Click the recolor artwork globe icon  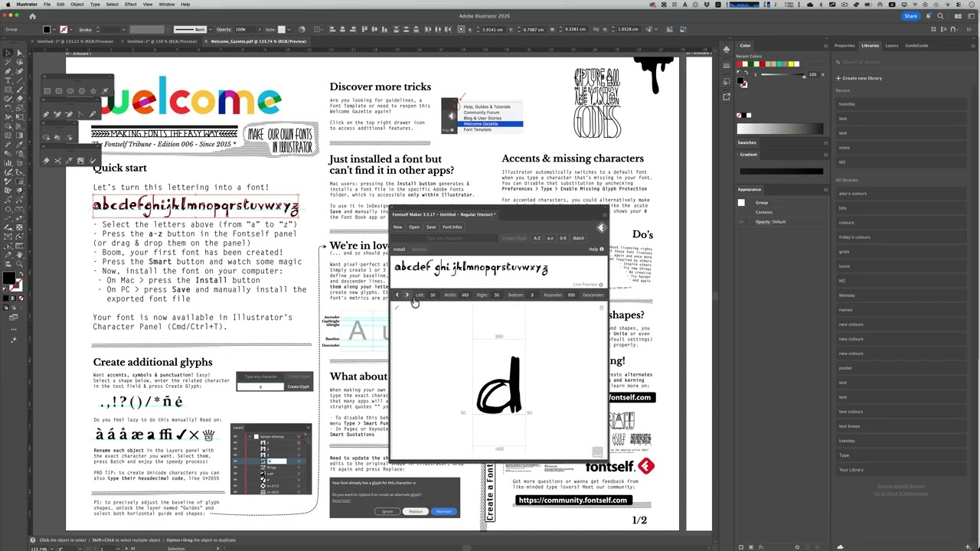point(302,29)
